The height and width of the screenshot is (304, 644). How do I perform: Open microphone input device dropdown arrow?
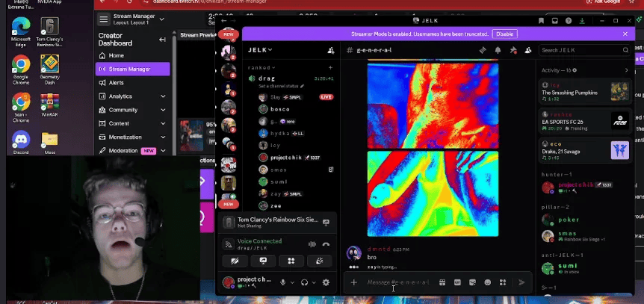tap(292, 282)
